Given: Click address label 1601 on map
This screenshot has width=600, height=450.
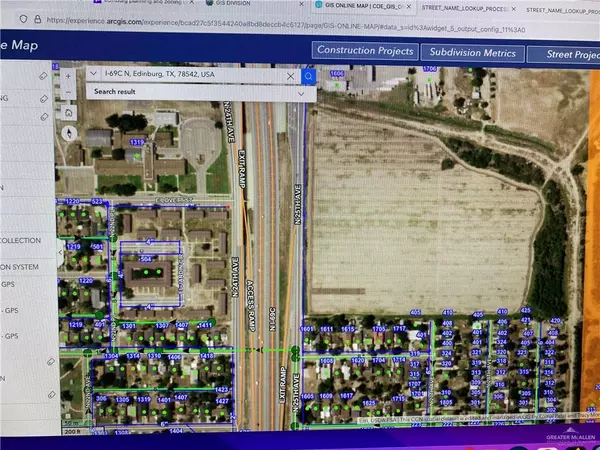Looking at the screenshot, I should click(307, 329).
